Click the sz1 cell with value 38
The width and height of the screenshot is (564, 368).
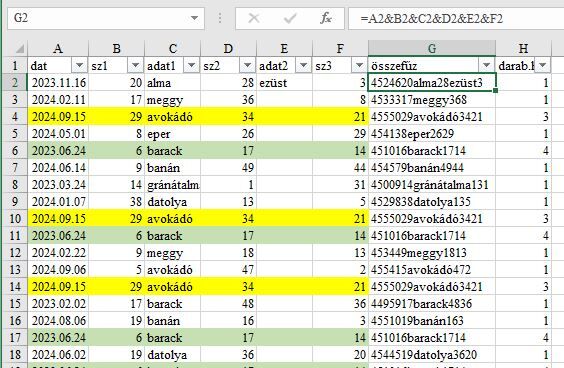coord(117,202)
